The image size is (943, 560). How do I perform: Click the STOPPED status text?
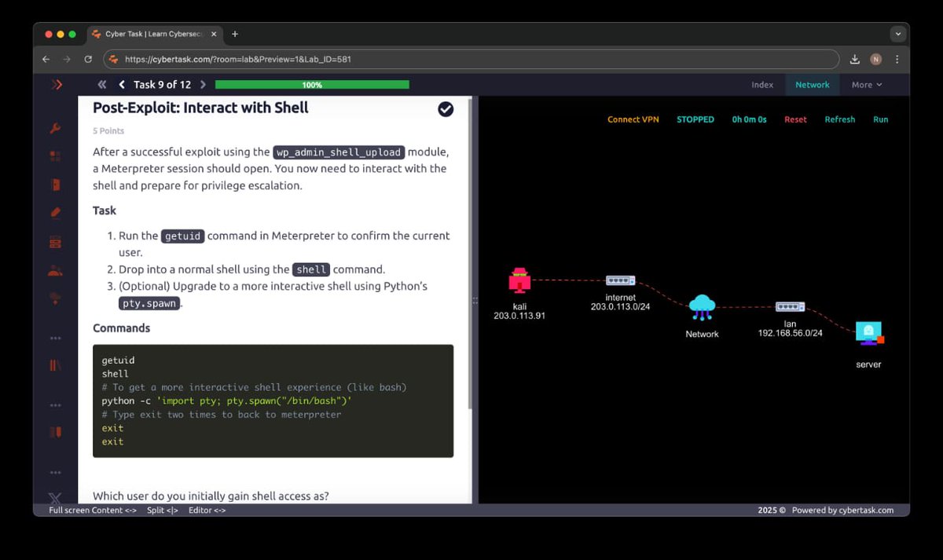click(x=695, y=119)
